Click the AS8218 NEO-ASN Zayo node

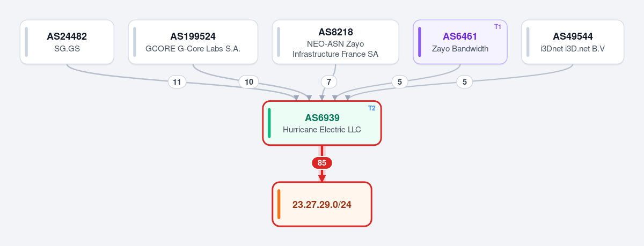tap(335, 42)
